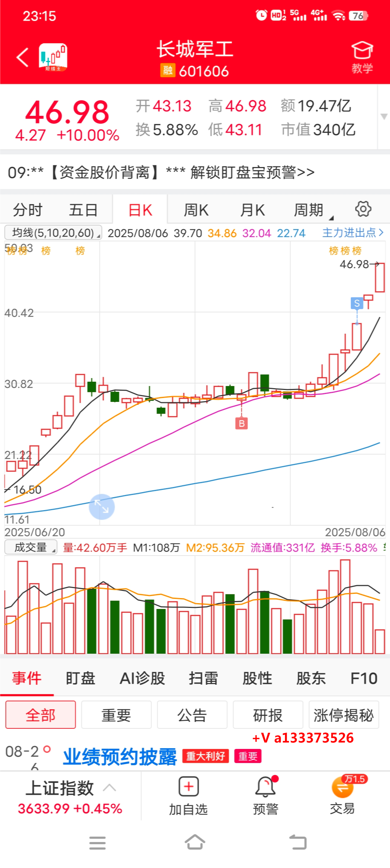Tap Android home navigation icon
The image size is (390, 868).
click(195, 842)
